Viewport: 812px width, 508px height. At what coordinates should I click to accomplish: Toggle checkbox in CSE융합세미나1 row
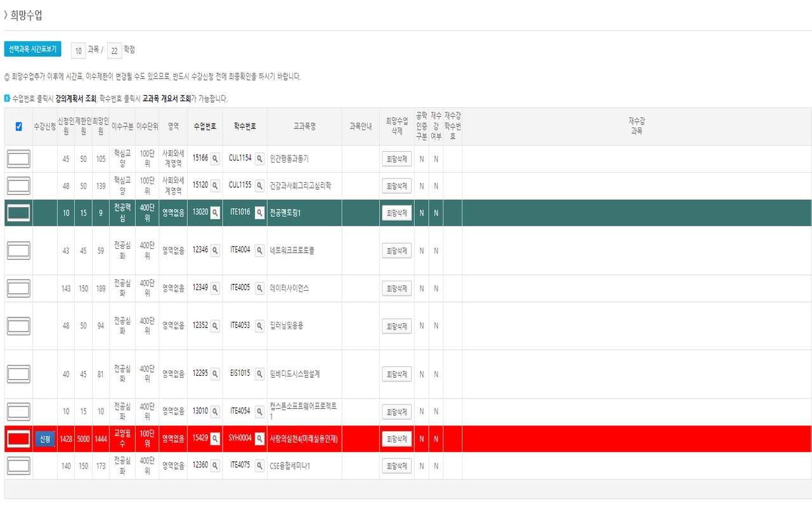[x=18, y=466]
